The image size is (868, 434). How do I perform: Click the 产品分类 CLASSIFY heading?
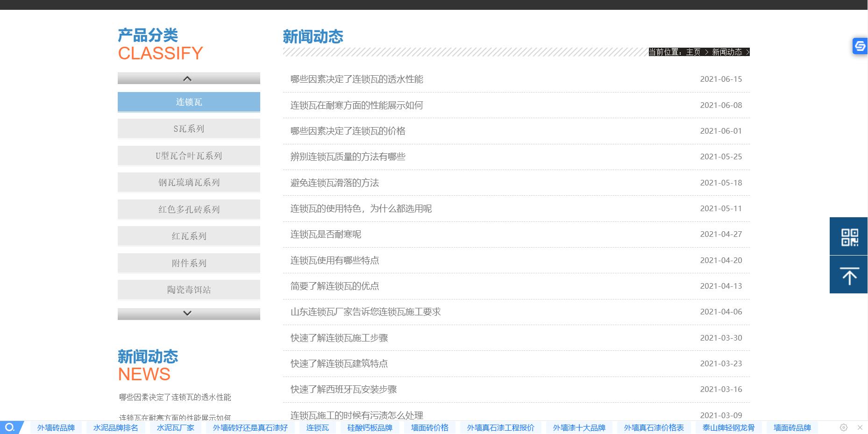tap(160, 44)
